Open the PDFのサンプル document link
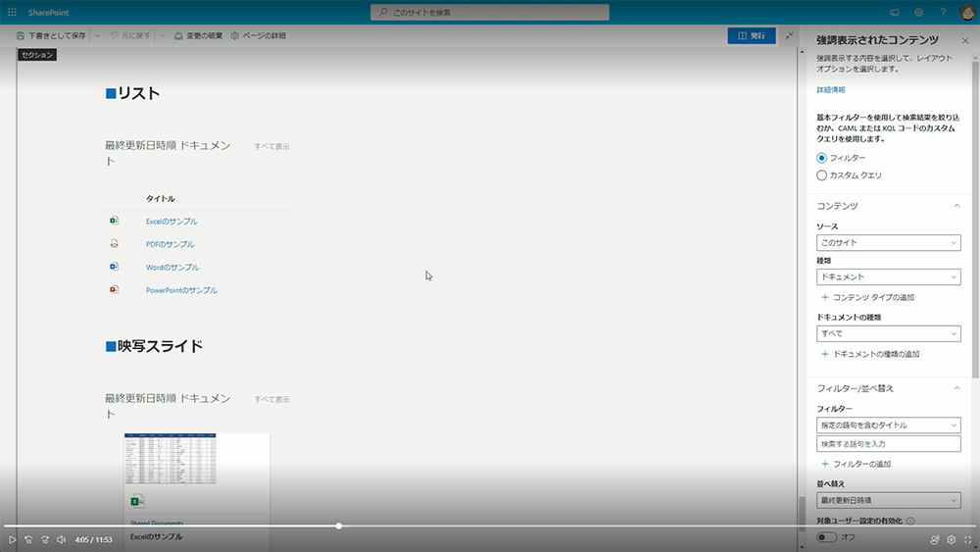980x552 pixels. click(x=170, y=244)
